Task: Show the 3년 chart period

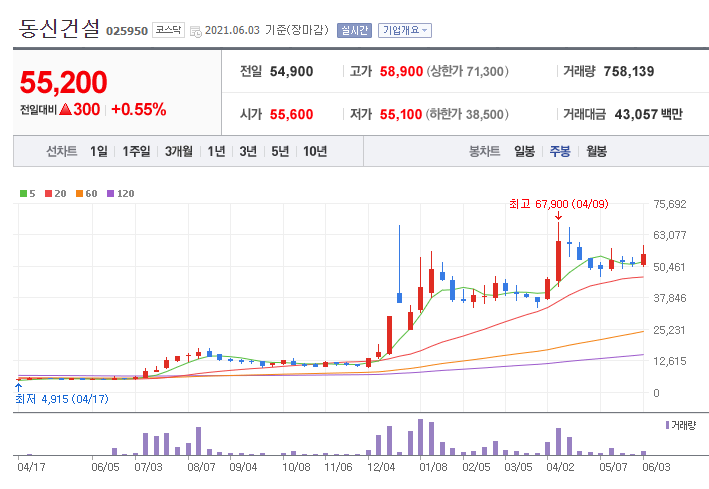Action: 248,151
